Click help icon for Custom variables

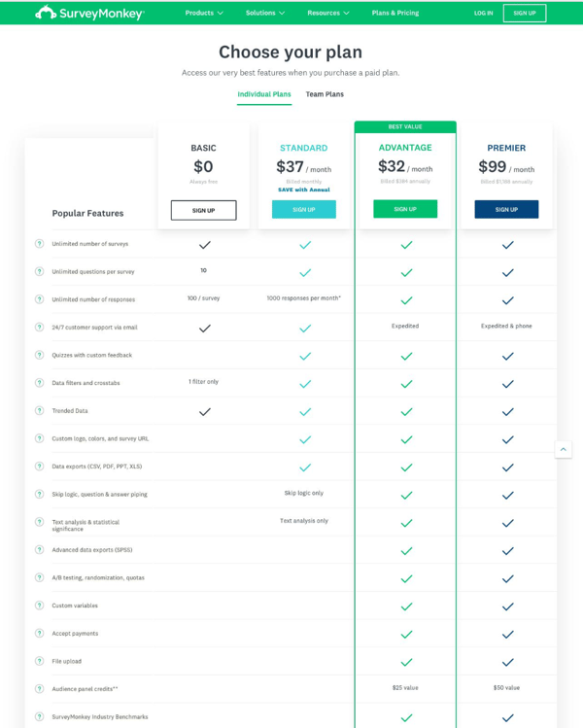(40, 606)
